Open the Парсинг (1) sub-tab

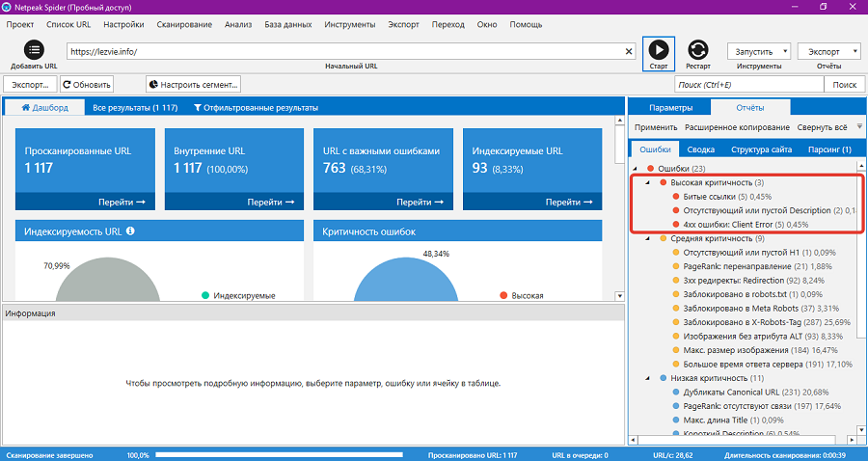(x=829, y=149)
